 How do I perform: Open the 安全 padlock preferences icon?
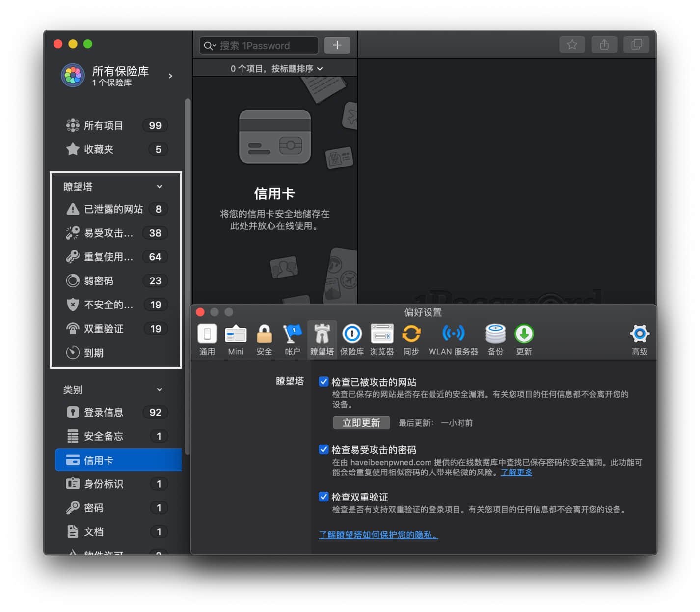click(x=264, y=339)
